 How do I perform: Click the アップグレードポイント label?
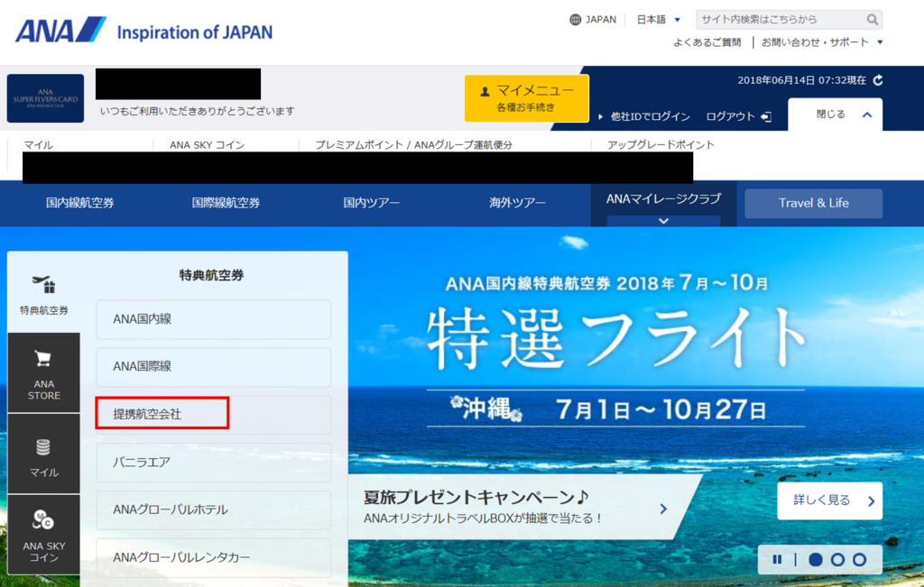pos(661,145)
